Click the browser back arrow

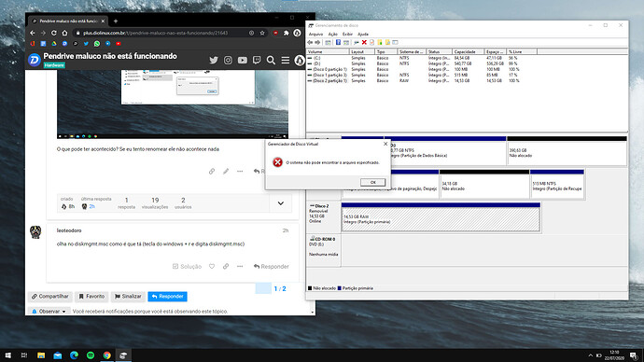(33, 33)
